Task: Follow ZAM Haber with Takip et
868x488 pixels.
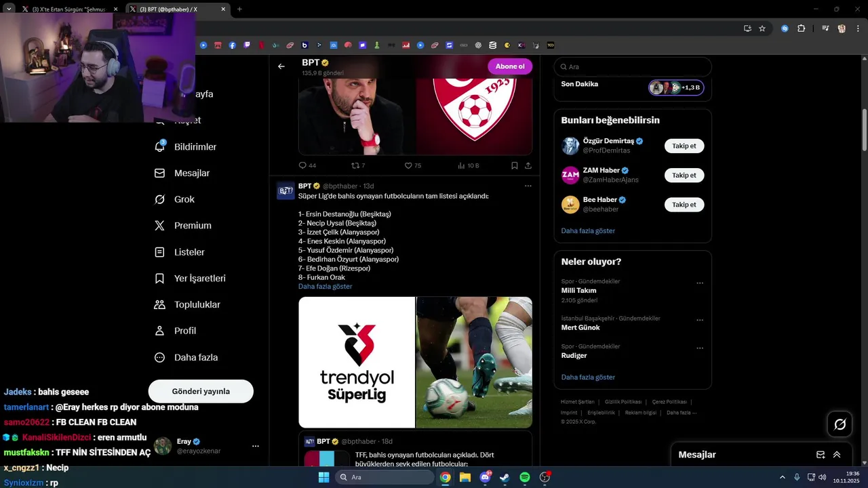Action: (684, 175)
